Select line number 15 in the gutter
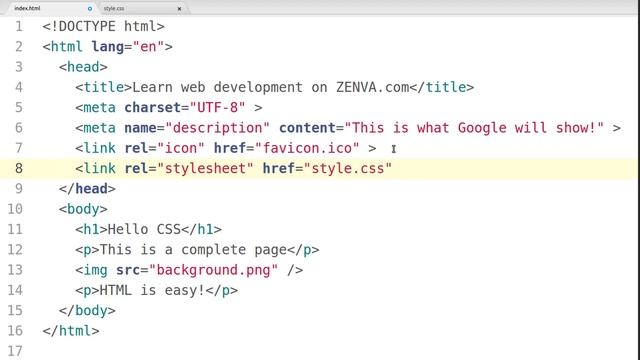The height and width of the screenshot is (360, 640). point(15,311)
